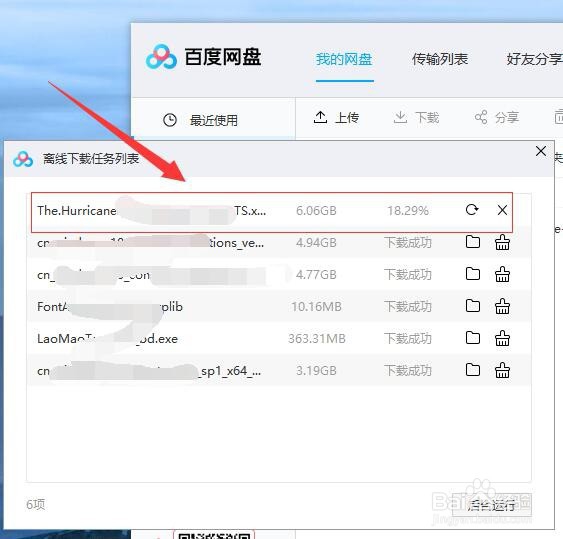Clear the 10.16MB completed task record
563x539 pixels.
click(502, 306)
